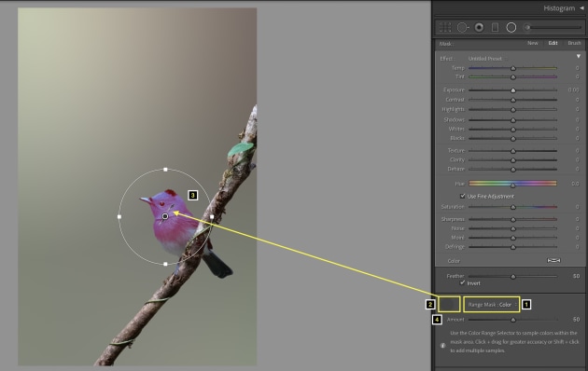This screenshot has height=371, width=588.
Task: Click the rainbow Hue slider handle
Action: (x=513, y=185)
